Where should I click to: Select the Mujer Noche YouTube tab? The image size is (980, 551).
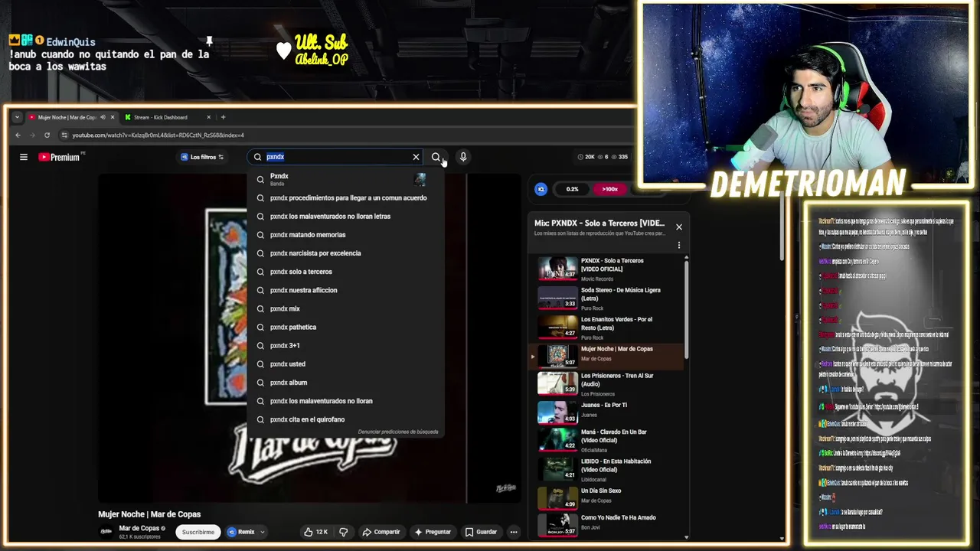click(x=67, y=117)
